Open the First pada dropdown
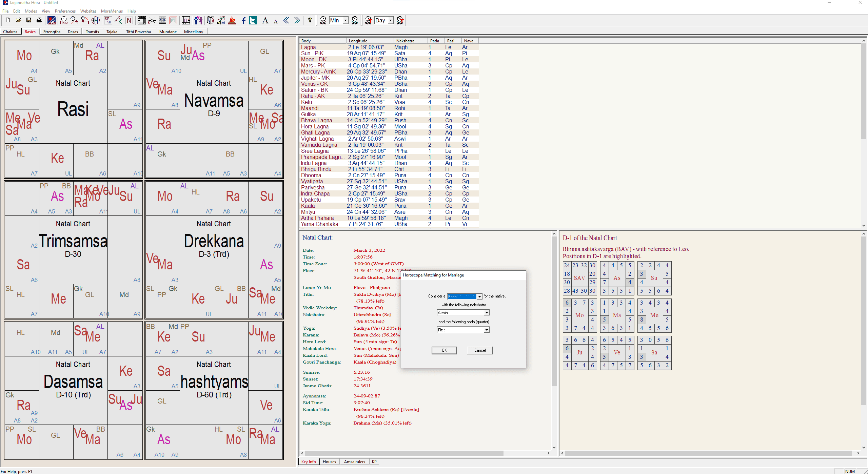This screenshot has height=474, width=868. (x=487, y=330)
